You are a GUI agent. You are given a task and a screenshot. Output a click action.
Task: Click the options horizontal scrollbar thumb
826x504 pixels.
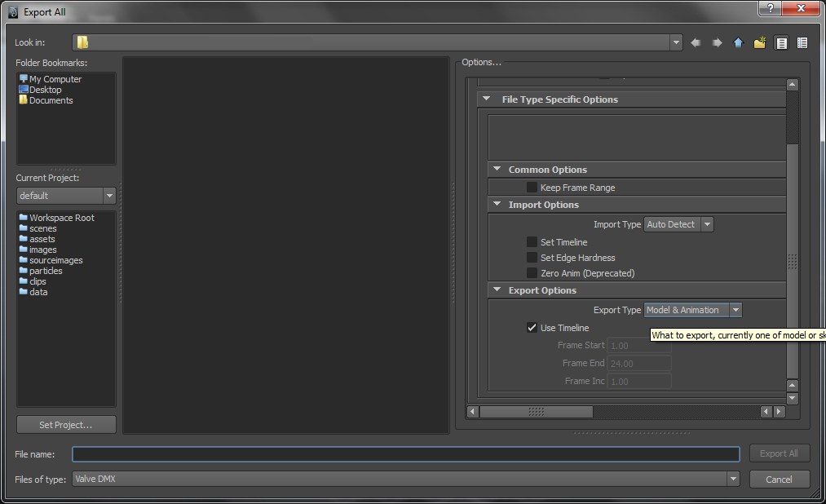(x=537, y=411)
